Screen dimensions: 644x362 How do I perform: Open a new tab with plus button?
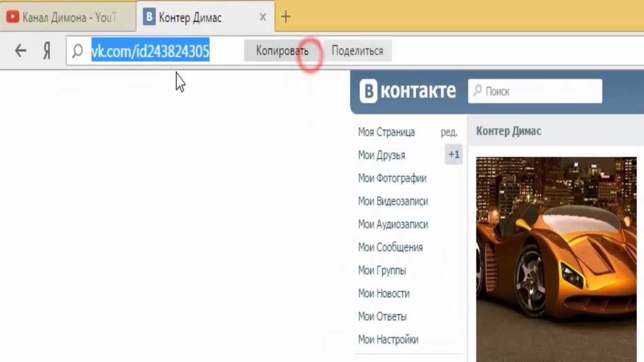(x=286, y=17)
